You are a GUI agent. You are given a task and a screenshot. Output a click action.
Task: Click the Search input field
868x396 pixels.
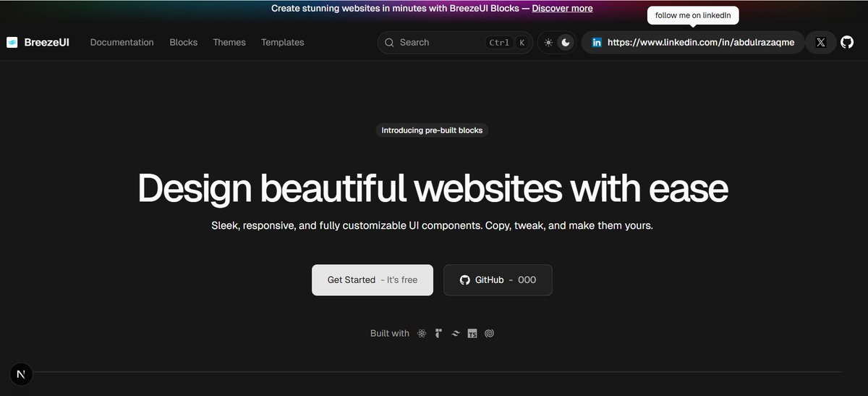[455, 43]
